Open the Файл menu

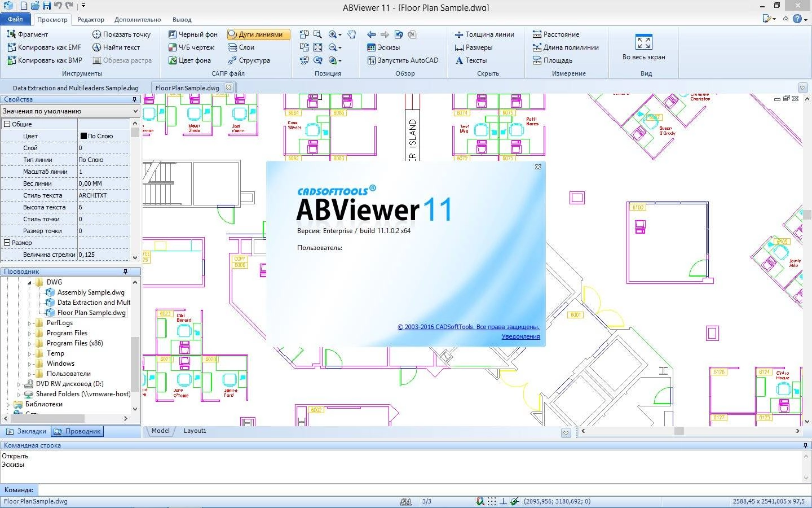[x=15, y=19]
